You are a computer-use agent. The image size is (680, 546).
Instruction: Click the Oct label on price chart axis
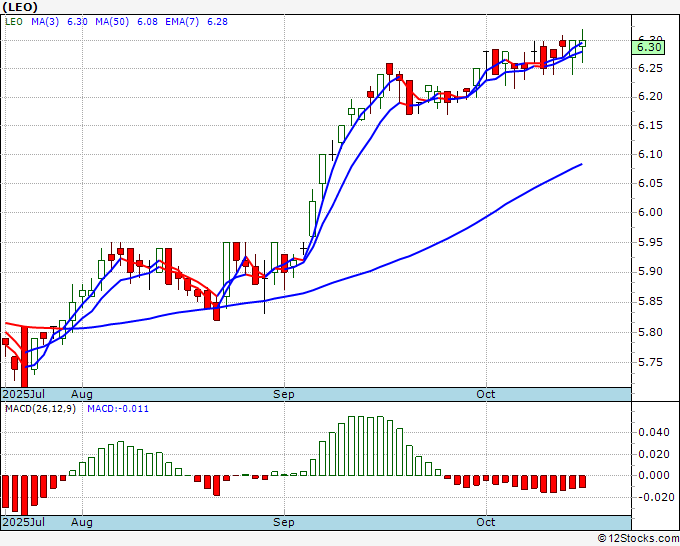(486, 394)
